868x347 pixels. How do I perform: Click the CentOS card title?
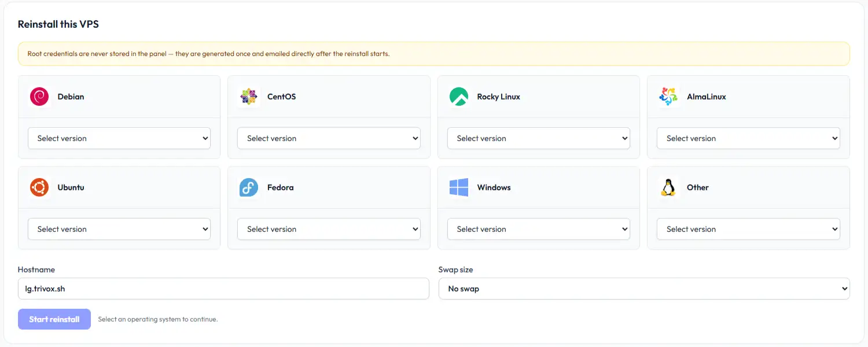click(x=281, y=97)
